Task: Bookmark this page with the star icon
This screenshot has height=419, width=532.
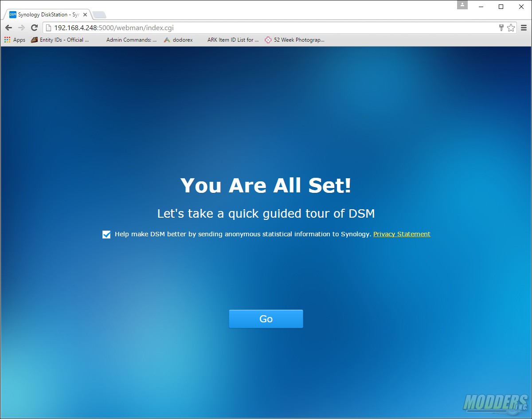Action: pos(511,27)
